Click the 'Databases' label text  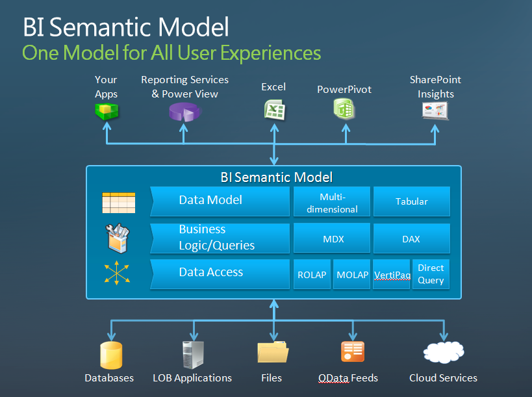(x=109, y=378)
